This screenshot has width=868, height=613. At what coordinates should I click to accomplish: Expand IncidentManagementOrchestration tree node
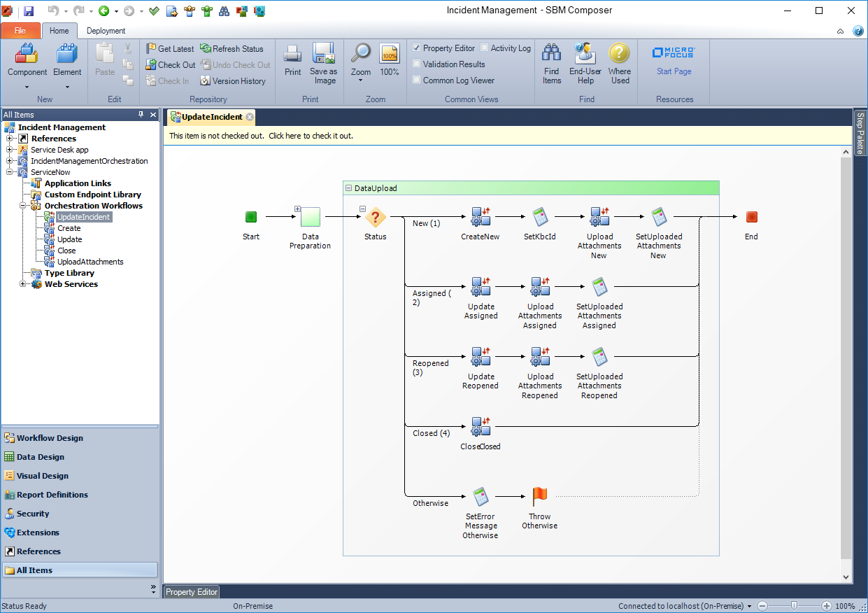click(10, 161)
